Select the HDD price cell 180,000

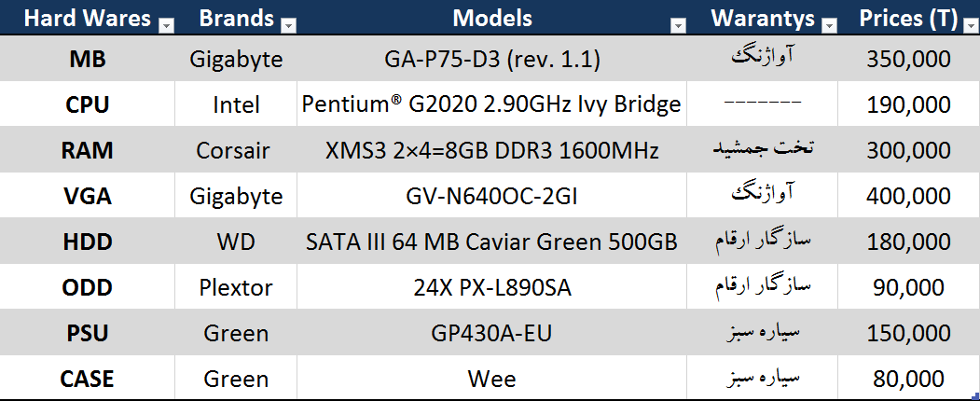908,242
